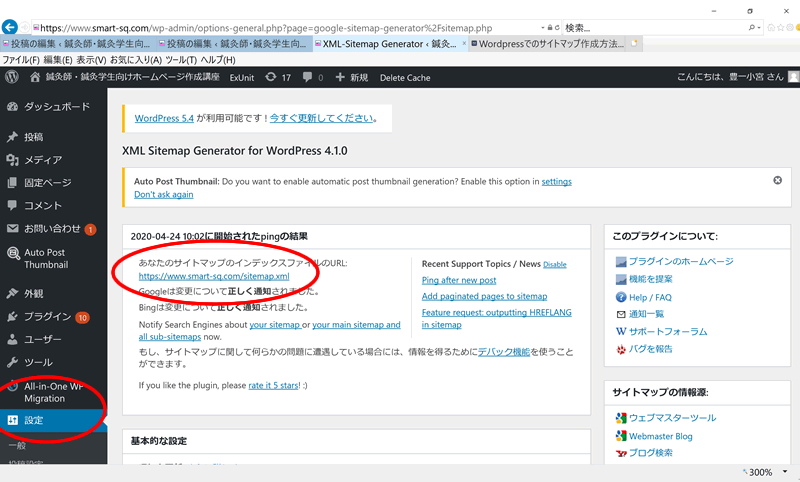800x482 pixels.
Task: Click Delete Cache in admin bar
Action: point(404,77)
